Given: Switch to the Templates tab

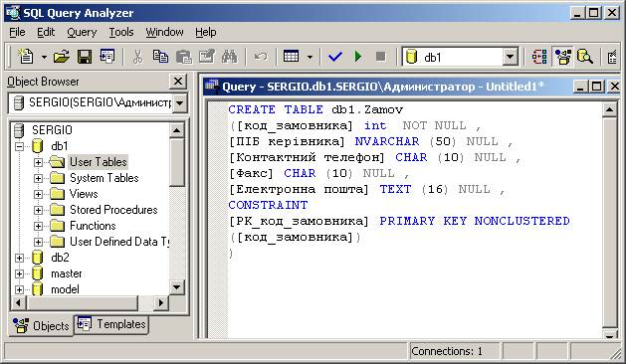Looking at the screenshot, I should click(111, 324).
